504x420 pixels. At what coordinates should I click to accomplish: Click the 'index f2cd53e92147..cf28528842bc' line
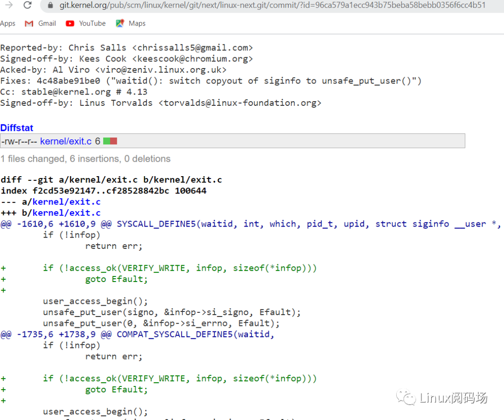104,191
